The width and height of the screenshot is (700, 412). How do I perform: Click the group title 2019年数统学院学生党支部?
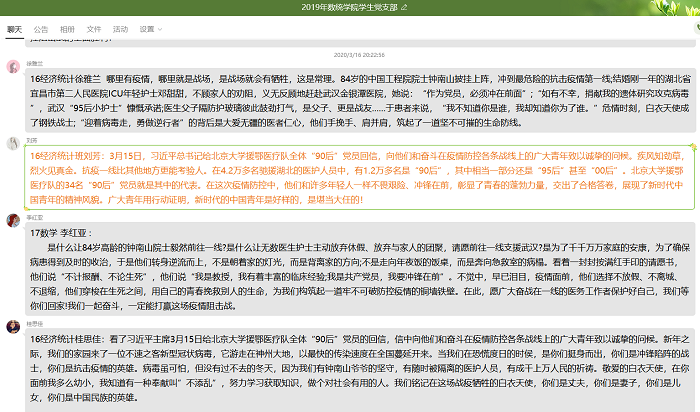[x=349, y=7]
